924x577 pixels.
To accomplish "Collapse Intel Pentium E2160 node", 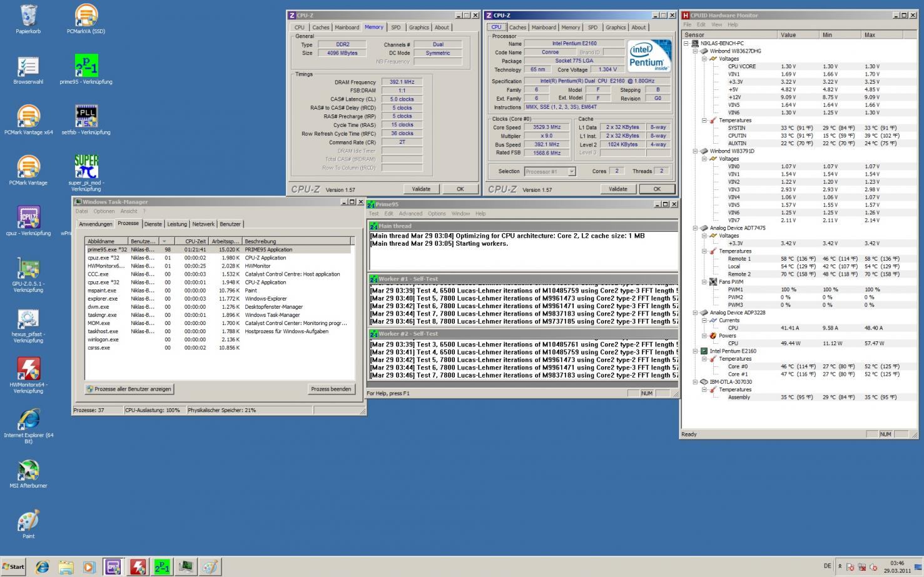I will (x=696, y=351).
